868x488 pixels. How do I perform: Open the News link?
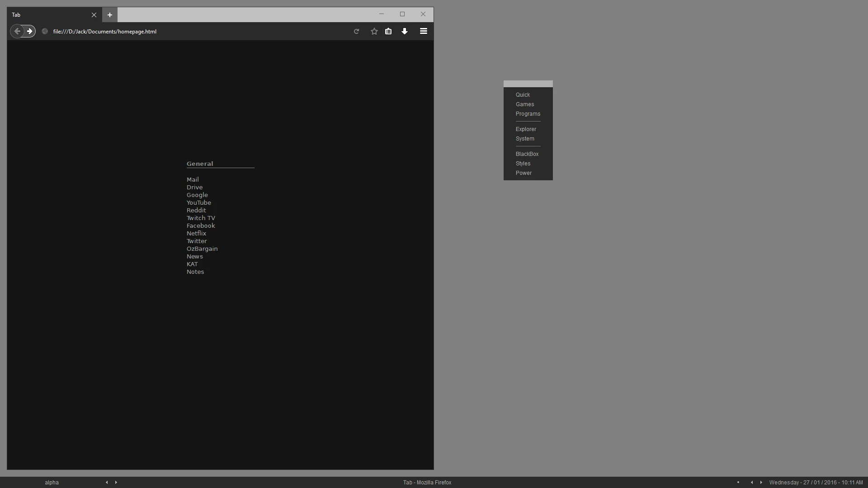tap(194, 256)
